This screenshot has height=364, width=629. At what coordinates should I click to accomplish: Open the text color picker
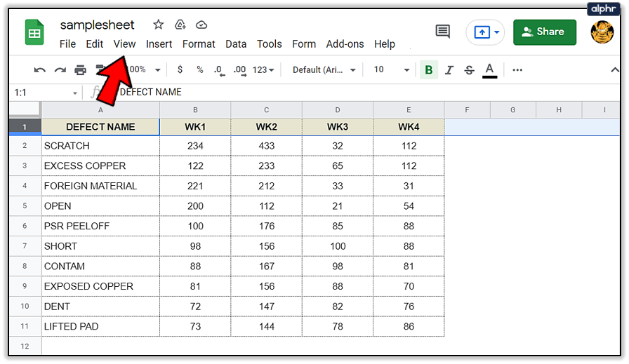coord(489,70)
